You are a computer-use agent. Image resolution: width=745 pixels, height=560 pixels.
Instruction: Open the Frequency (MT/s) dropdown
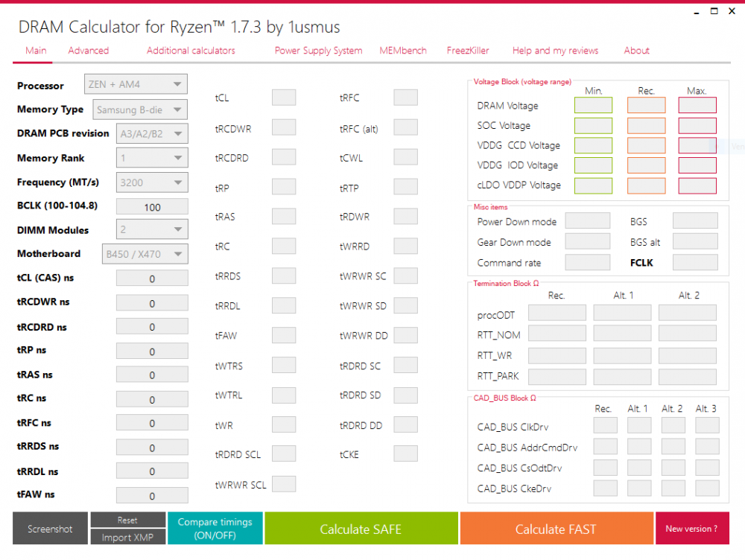(152, 182)
